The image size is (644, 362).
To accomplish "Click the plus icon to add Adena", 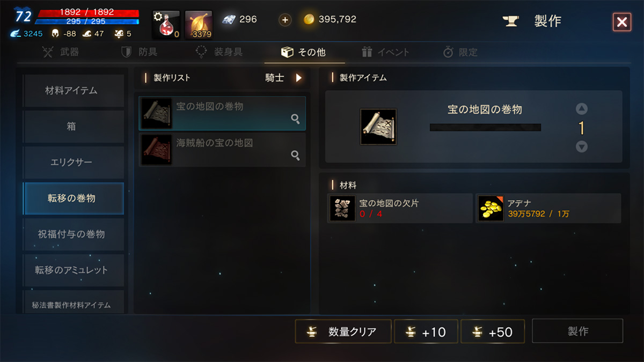I will click(286, 20).
